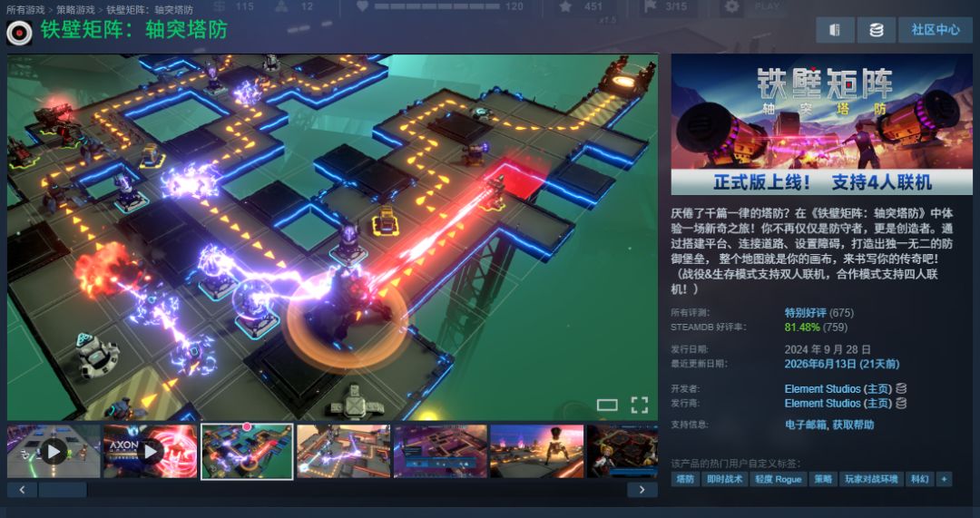Open the PCGamingWiki book icon button
This screenshot has height=518, width=980.
tap(835, 30)
